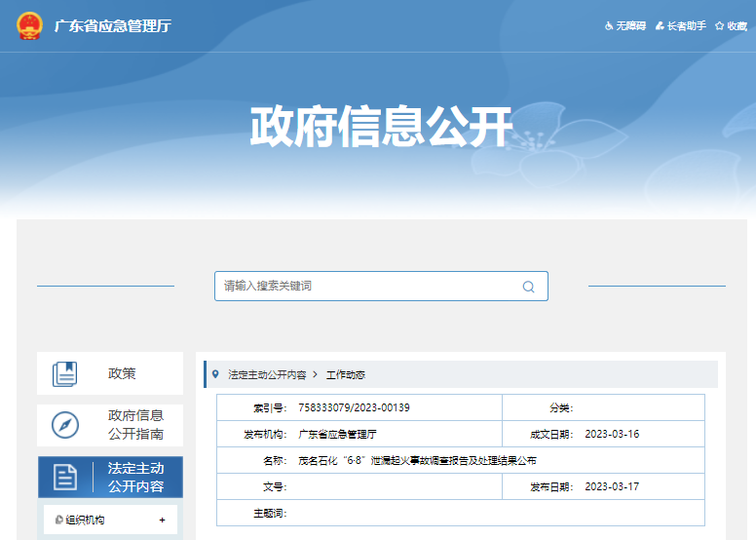This screenshot has width=756, height=540.
Task: Click the 法定主动公开内容 page icon
Action: [x=65, y=477]
